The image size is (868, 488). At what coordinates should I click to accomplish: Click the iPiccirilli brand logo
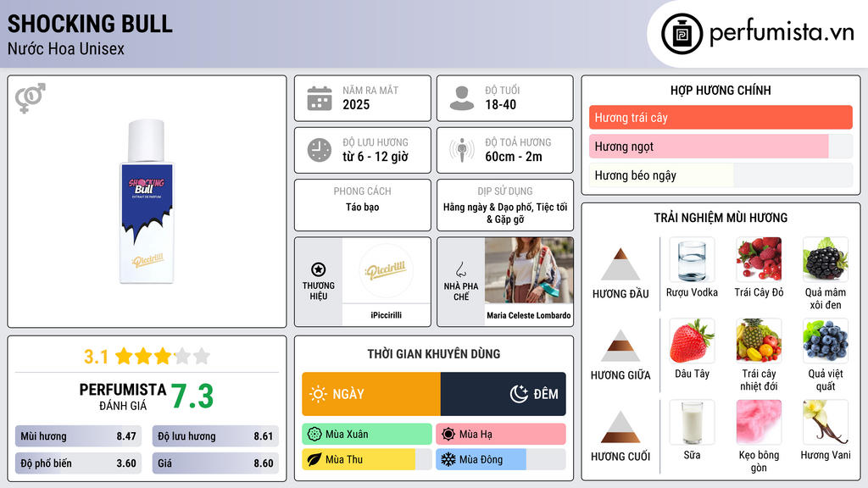(386, 270)
